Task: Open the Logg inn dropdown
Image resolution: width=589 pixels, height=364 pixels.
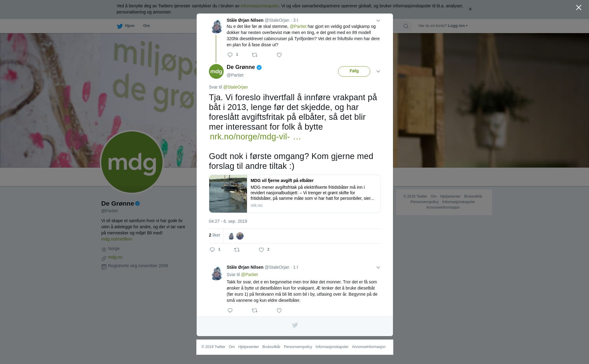Action: [x=458, y=26]
